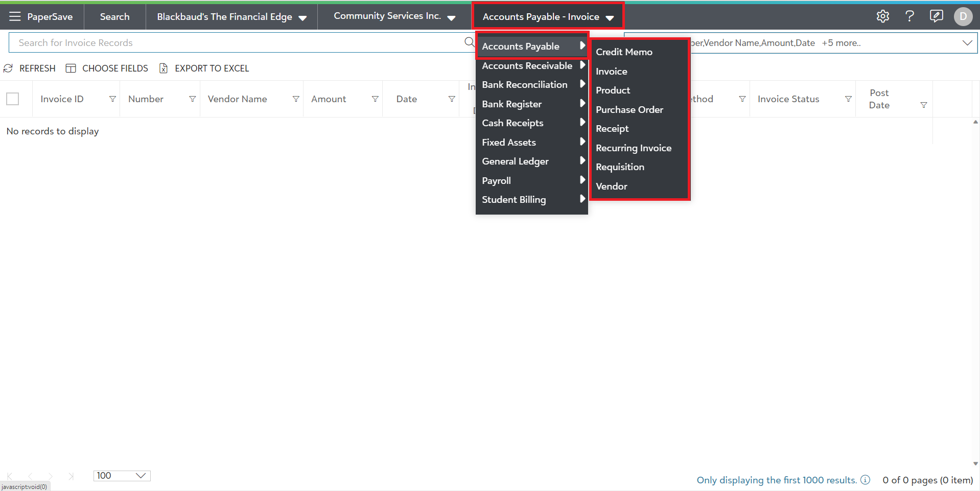Open the feedback note icon

point(936,16)
